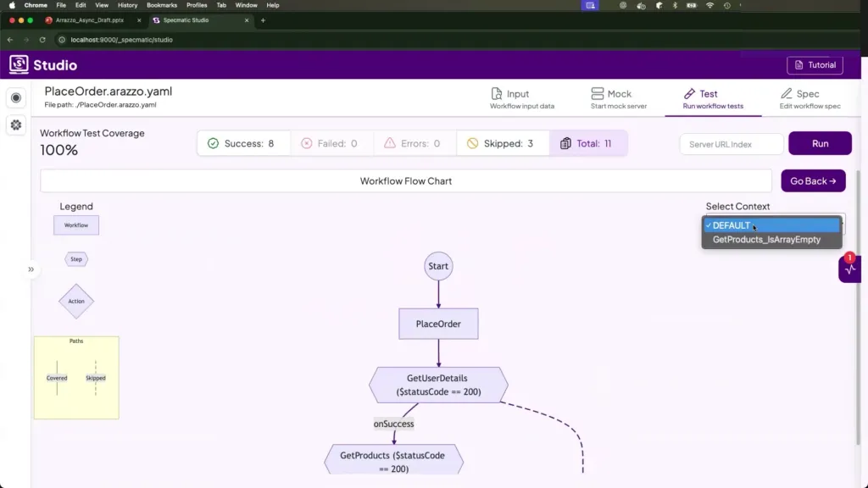This screenshot has height=488, width=868.
Task: Click the Go Back button
Action: tap(812, 181)
